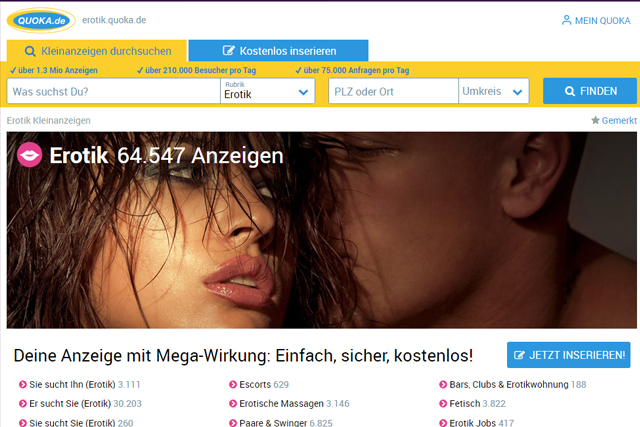Click the arrow icon before Sie sucht Sie

coord(23,423)
